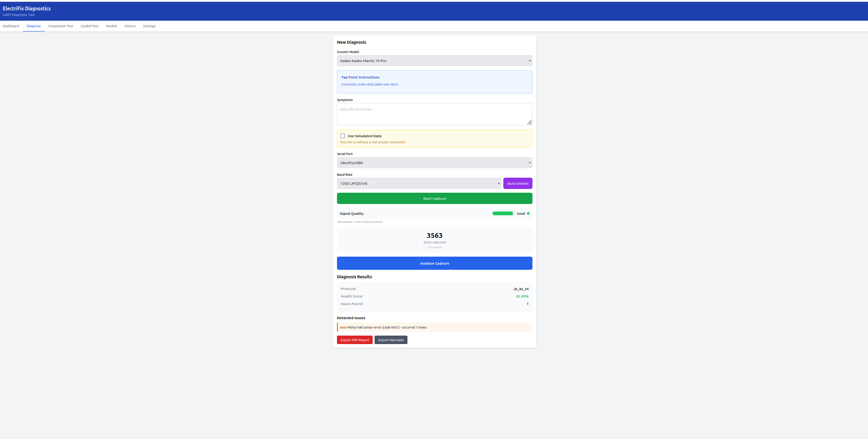868x439 pixels.
Task: Click the Analyze Capture button
Action: click(434, 263)
